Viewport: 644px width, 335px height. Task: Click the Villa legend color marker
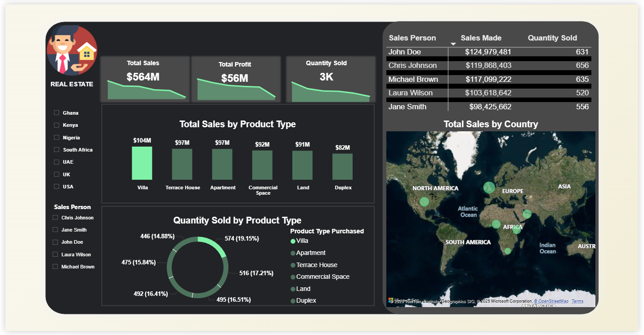point(293,241)
